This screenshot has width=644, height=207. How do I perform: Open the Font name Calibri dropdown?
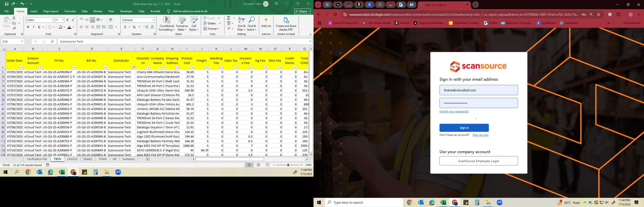[x=52, y=20]
